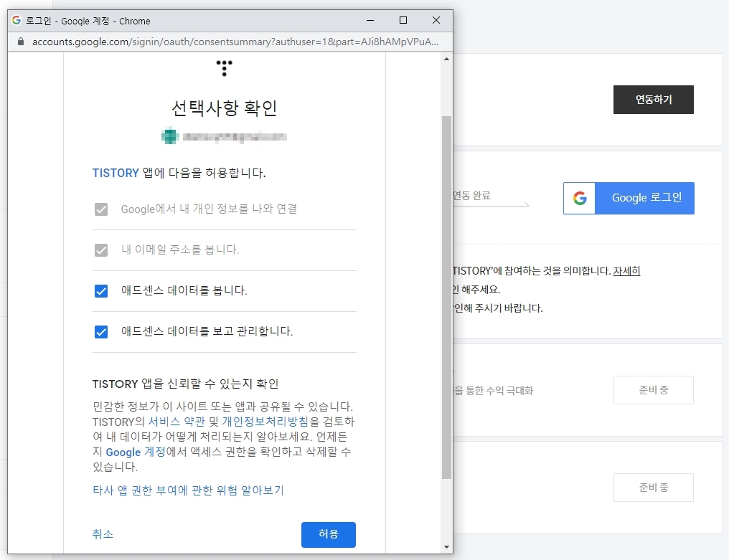This screenshot has width=729, height=560.
Task: Click the '애드센스 데이터를 보고 관리합니다.' label
Action: [207, 331]
